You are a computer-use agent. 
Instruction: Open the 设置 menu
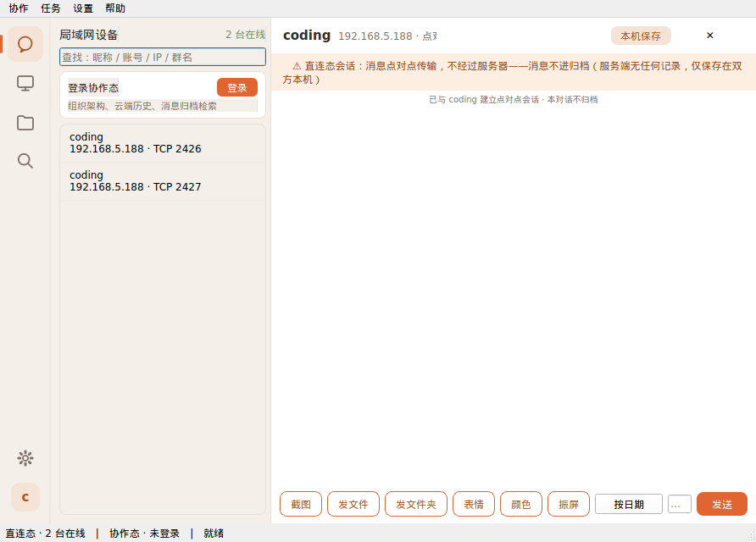[83, 8]
